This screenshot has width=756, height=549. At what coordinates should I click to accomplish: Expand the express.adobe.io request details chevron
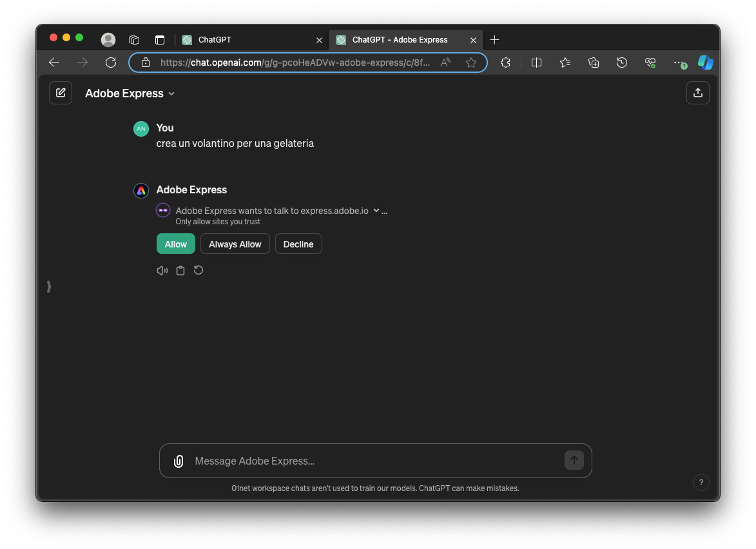pyautogui.click(x=376, y=211)
